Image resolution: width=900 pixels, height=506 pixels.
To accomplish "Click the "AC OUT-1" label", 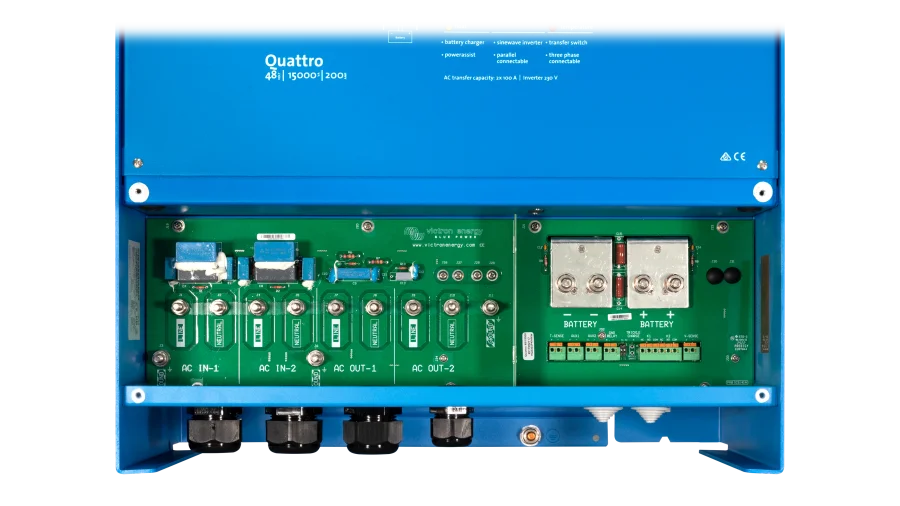I will pos(355,368).
